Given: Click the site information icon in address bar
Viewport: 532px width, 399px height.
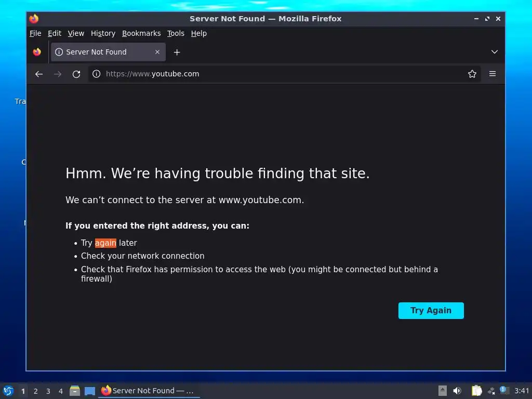Looking at the screenshot, I should [x=96, y=74].
